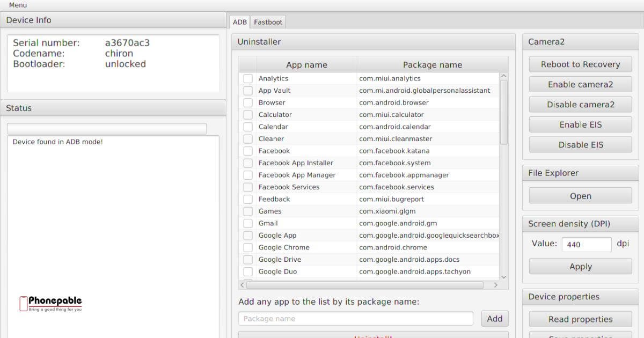Click the Status progress bar
Viewport: 644px width, 338px height.
(107, 129)
